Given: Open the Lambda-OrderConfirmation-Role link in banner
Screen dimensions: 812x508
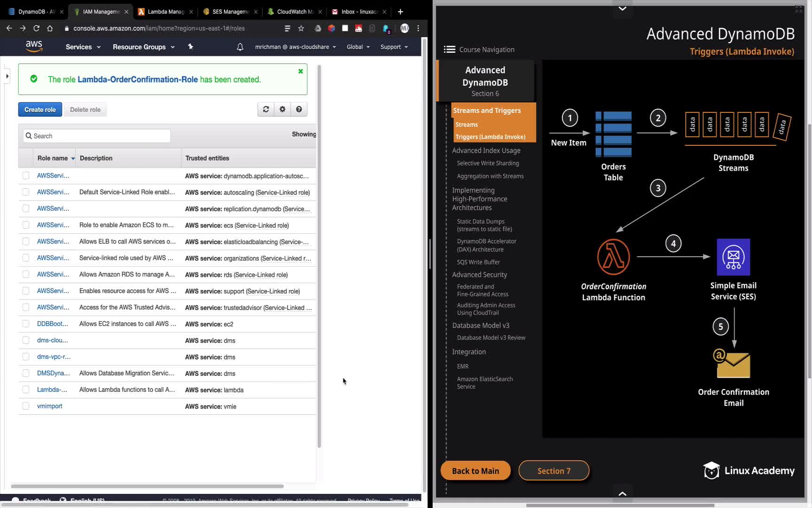Looking at the screenshot, I should [138, 79].
